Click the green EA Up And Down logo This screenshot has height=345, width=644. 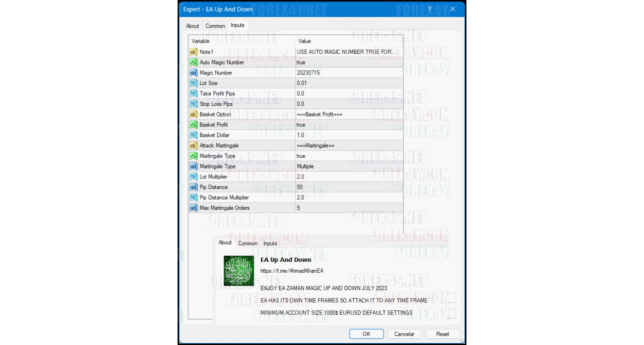pyautogui.click(x=239, y=271)
